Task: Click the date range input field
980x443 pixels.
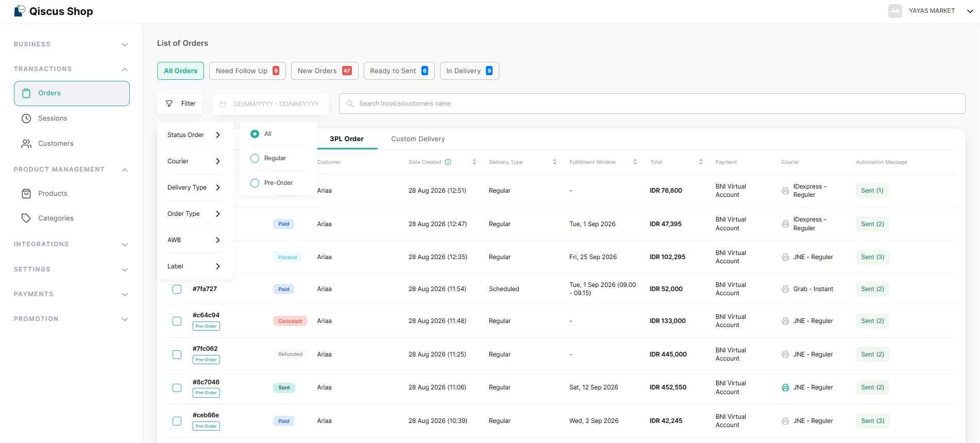Action: tap(271, 104)
